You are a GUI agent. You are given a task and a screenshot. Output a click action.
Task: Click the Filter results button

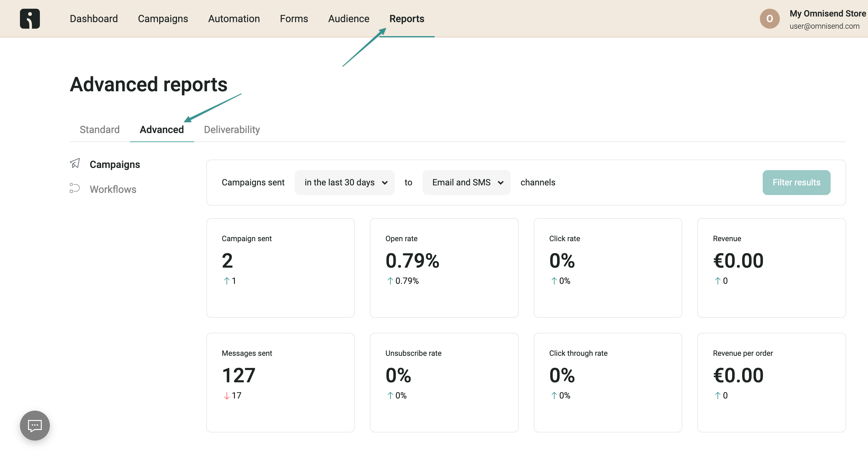[x=796, y=182]
